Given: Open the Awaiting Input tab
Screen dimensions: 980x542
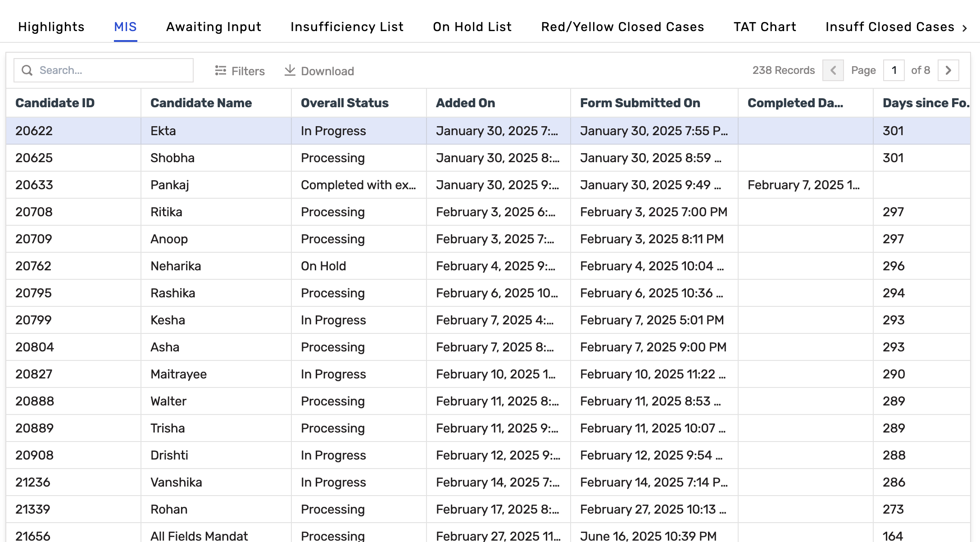Looking at the screenshot, I should click(213, 27).
